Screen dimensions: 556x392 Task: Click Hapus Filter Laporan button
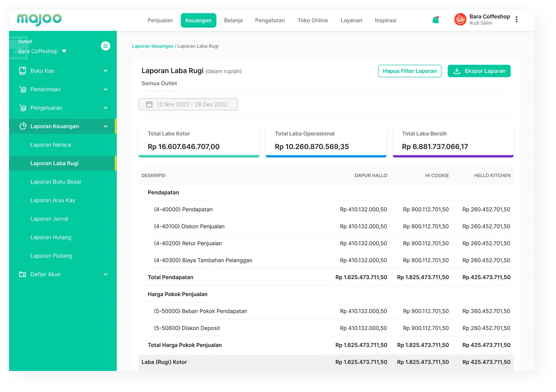(409, 71)
